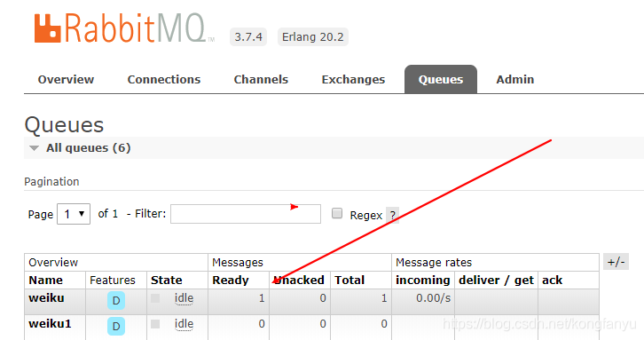644x340 pixels.
Task: Click the Filter input field
Action: pos(246,214)
